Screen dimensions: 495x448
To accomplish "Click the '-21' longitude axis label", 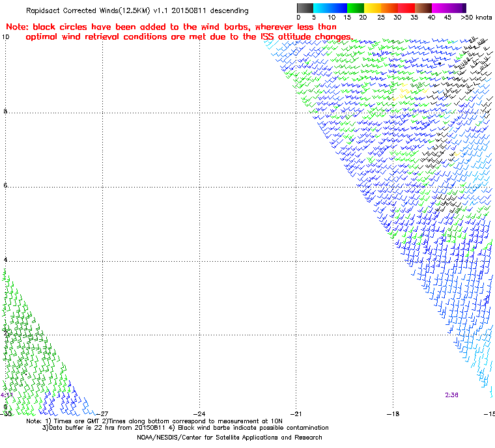I will [296, 413].
